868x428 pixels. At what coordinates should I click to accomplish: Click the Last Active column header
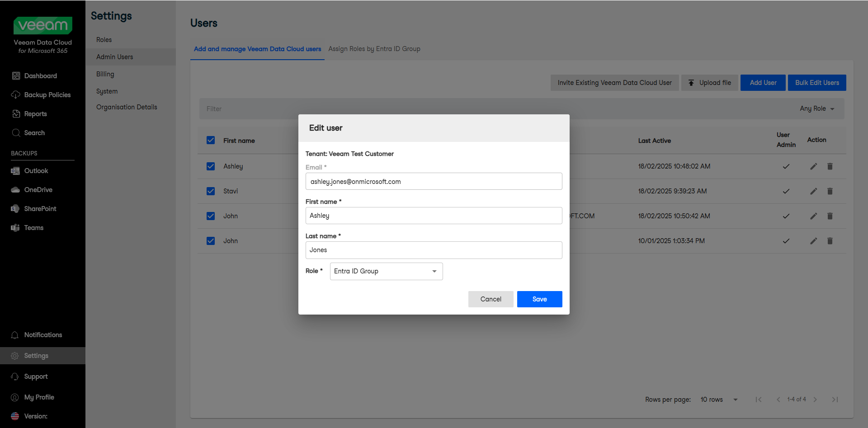point(655,141)
